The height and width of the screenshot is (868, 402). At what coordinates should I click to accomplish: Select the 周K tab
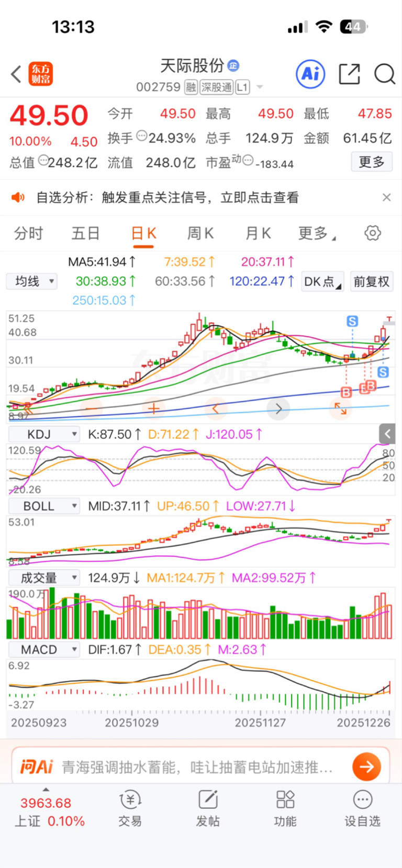(200, 233)
